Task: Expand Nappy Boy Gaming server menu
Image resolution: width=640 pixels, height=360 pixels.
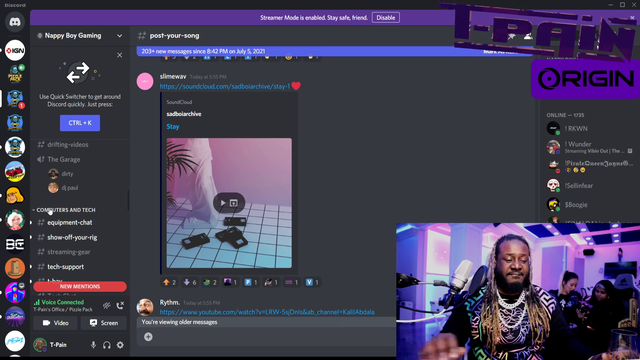Action: (x=120, y=36)
